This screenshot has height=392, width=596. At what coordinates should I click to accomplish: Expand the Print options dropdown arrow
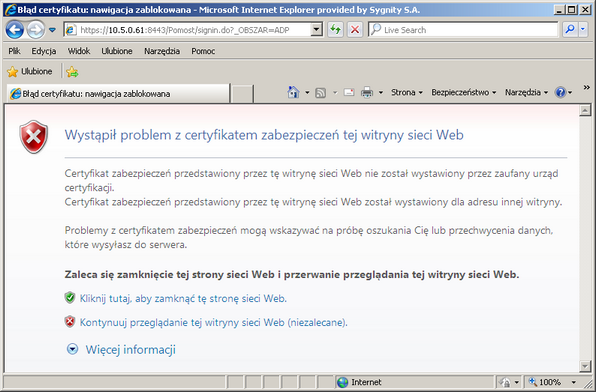click(380, 92)
